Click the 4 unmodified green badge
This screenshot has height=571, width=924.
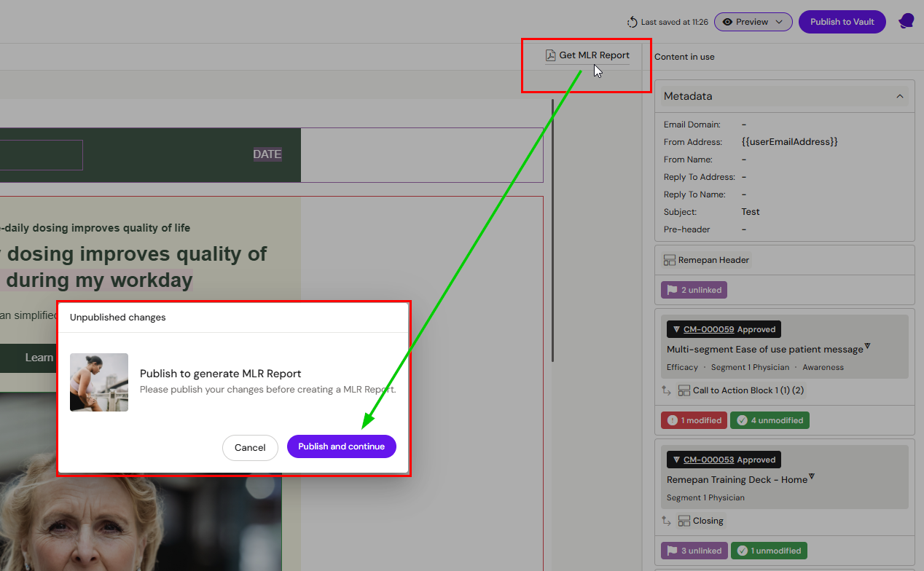coord(770,420)
